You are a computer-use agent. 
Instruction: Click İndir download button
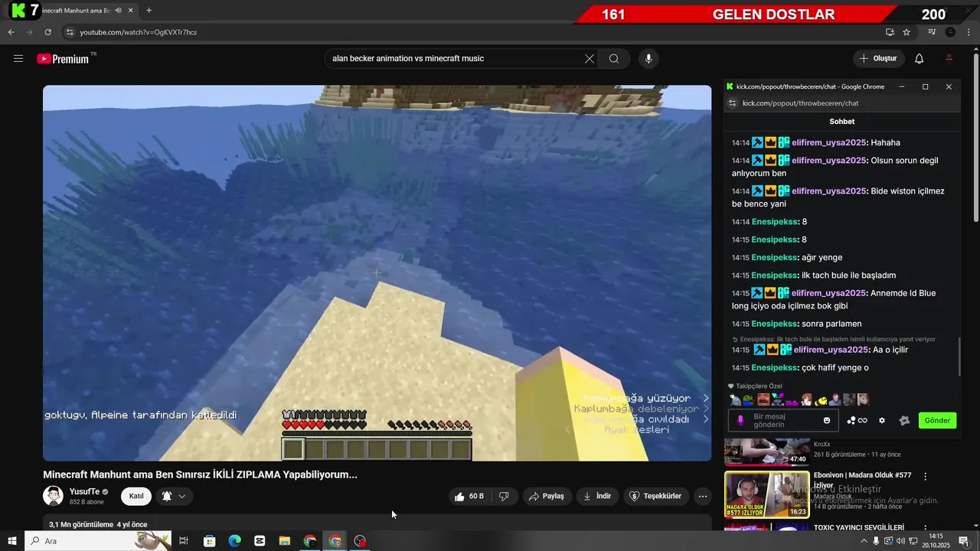point(597,496)
